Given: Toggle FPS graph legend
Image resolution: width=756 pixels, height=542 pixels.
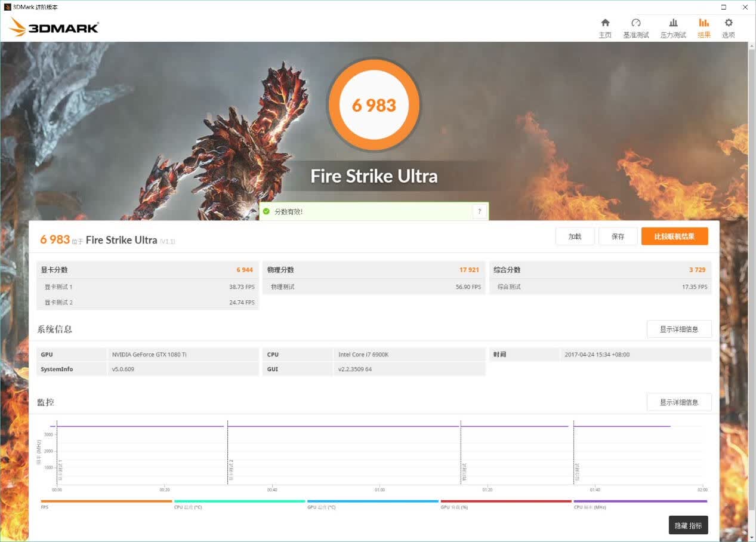Looking at the screenshot, I should point(106,504).
